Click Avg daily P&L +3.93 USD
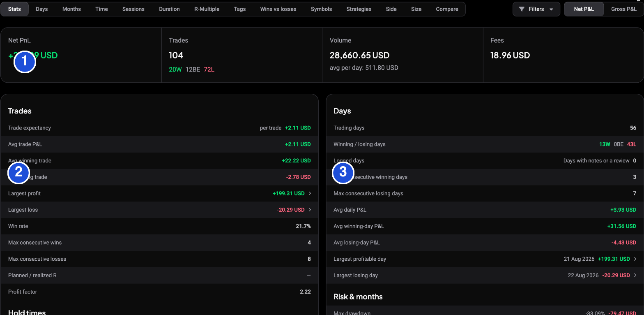The width and height of the screenshot is (644, 315). (x=623, y=210)
